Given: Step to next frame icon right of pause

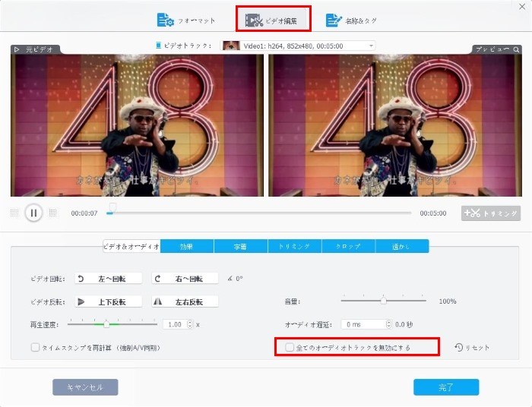Looking at the screenshot, I should [x=52, y=213].
